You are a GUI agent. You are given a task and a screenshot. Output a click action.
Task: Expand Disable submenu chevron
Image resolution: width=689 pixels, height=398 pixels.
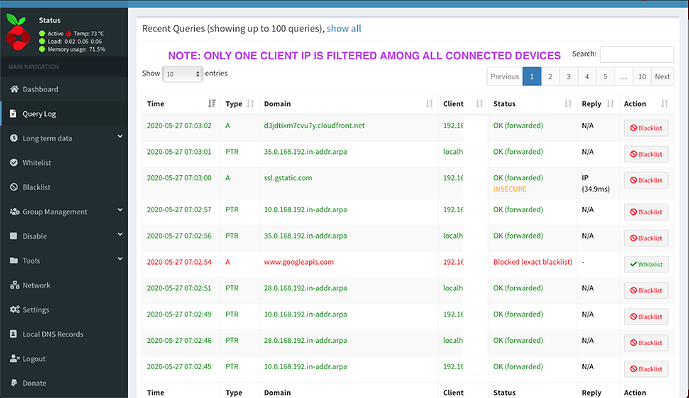point(120,235)
